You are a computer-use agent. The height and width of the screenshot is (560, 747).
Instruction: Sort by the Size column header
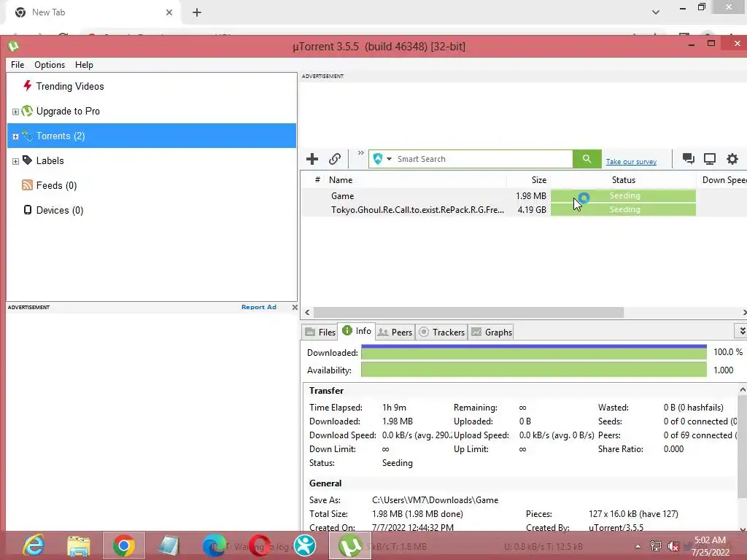[x=529, y=180]
